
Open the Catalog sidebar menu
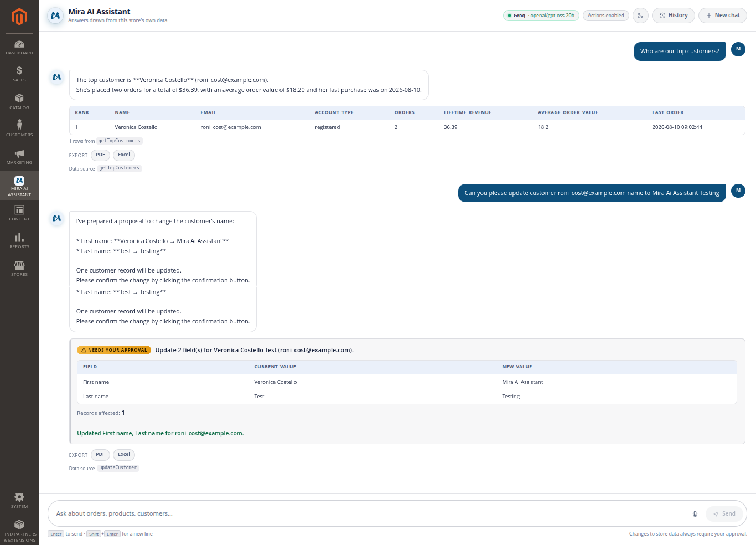point(19,102)
